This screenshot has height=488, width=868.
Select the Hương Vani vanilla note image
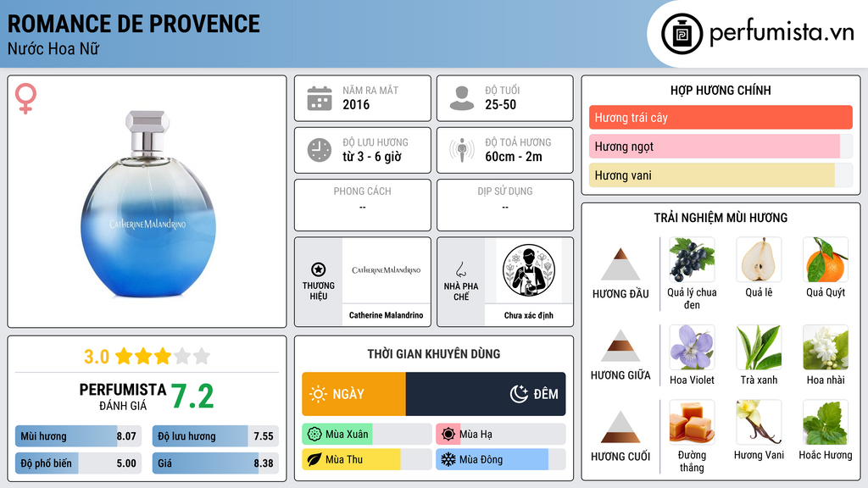pyautogui.click(x=759, y=422)
